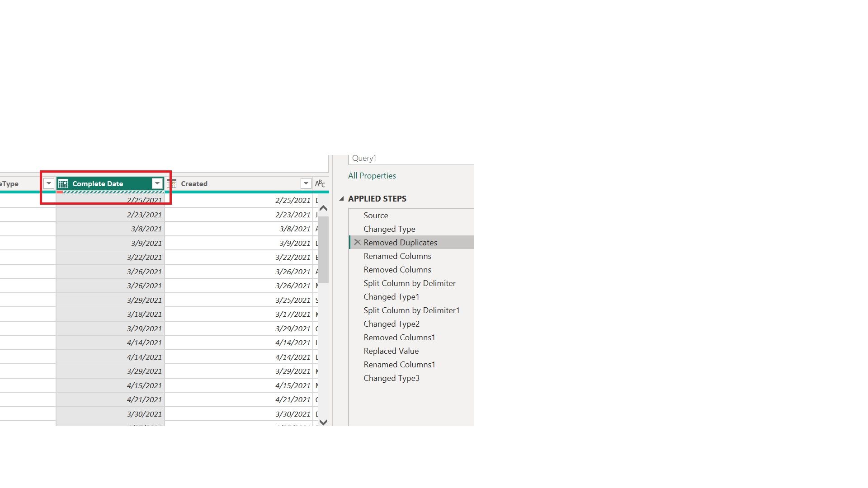Viewport: 868px width, 488px height.
Task: Click the Complete Date cell 3/22/2021
Action: pyautogui.click(x=110, y=258)
